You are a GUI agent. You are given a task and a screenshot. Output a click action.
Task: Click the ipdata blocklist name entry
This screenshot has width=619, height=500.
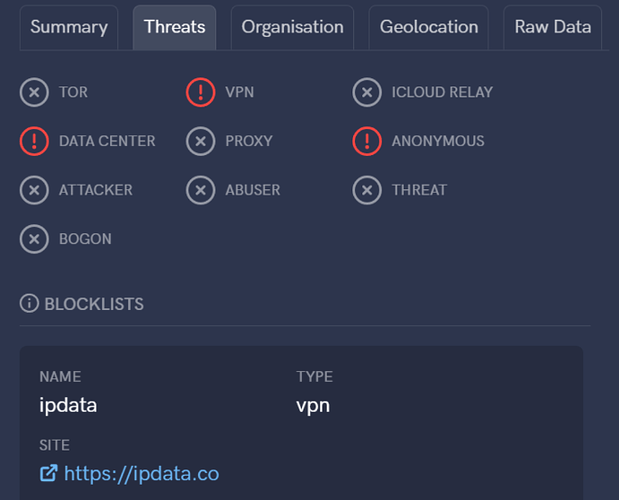click(x=68, y=406)
